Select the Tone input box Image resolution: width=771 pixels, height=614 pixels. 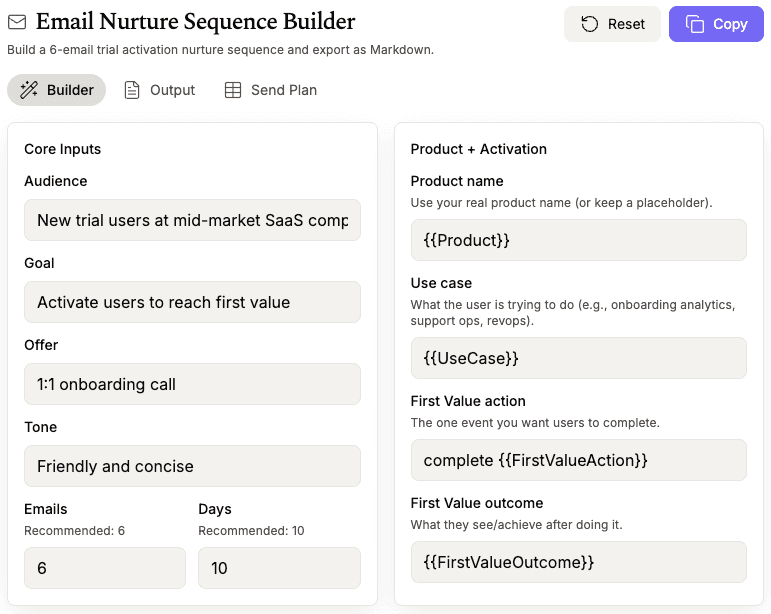click(192, 466)
